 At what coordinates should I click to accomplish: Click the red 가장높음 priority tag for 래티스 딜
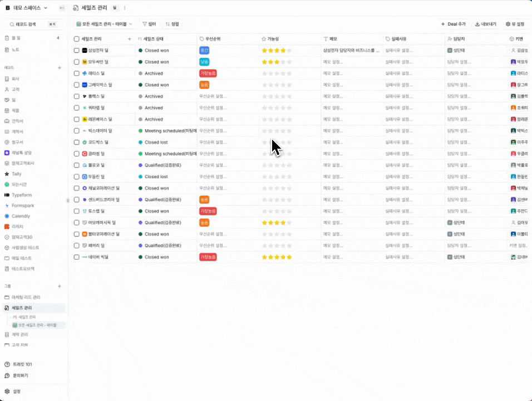[x=208, y=74]
